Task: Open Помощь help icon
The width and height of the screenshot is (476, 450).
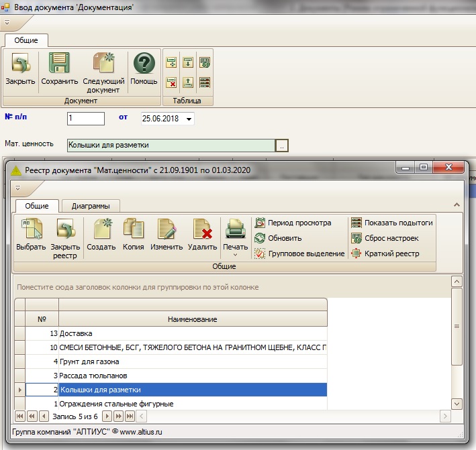Action: coord(144,63)
